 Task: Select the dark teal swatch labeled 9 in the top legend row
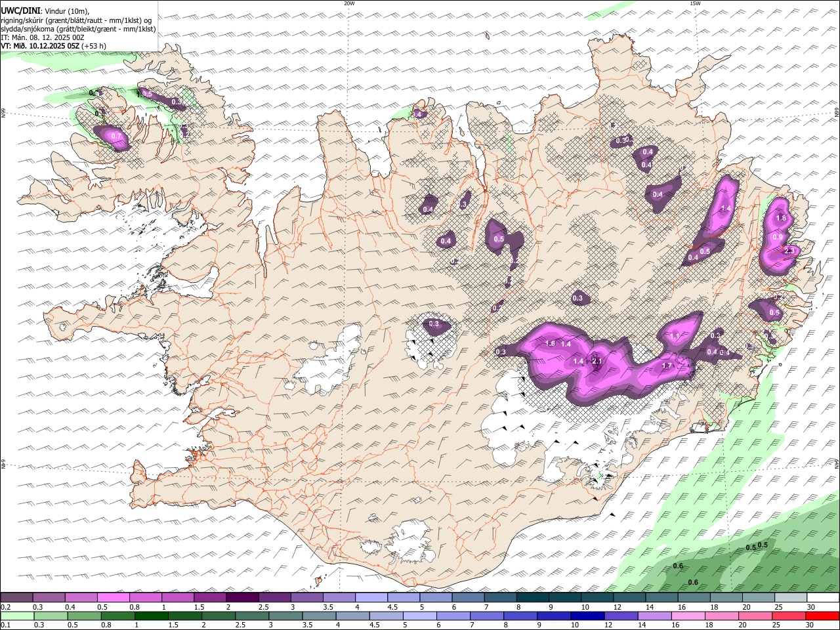[x=533, y=597]
